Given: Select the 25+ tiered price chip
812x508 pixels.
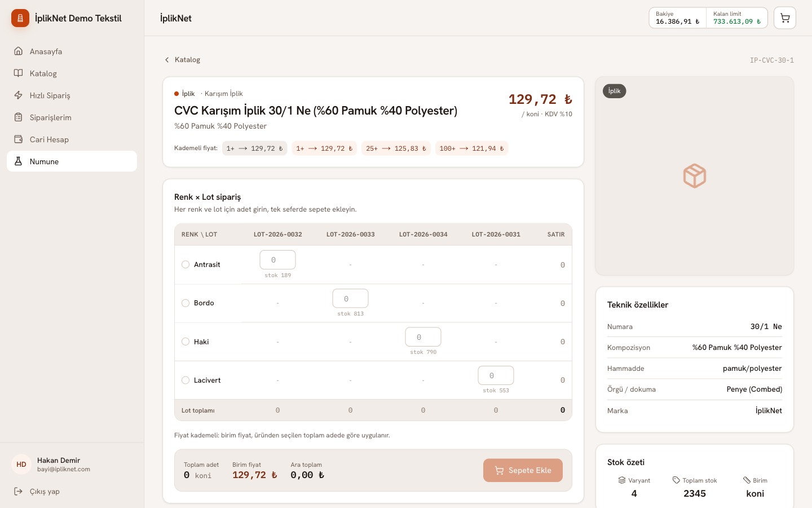Looking at the screenshot, I should click(396, 148).
